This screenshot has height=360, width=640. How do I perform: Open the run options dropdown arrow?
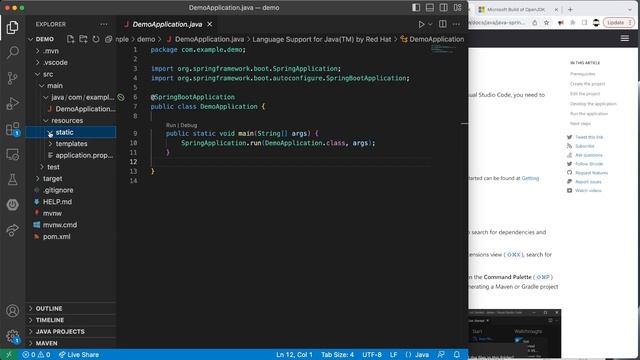click(430, 24)
